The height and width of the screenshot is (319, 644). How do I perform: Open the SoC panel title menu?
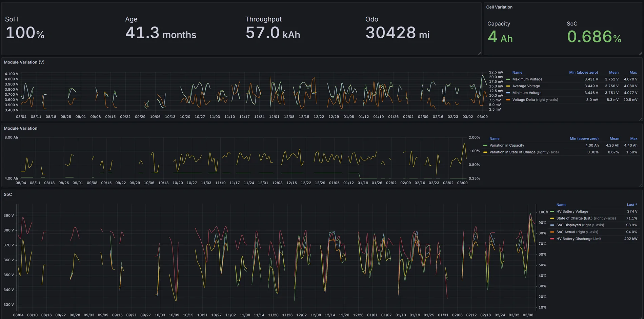click(8, 194)
